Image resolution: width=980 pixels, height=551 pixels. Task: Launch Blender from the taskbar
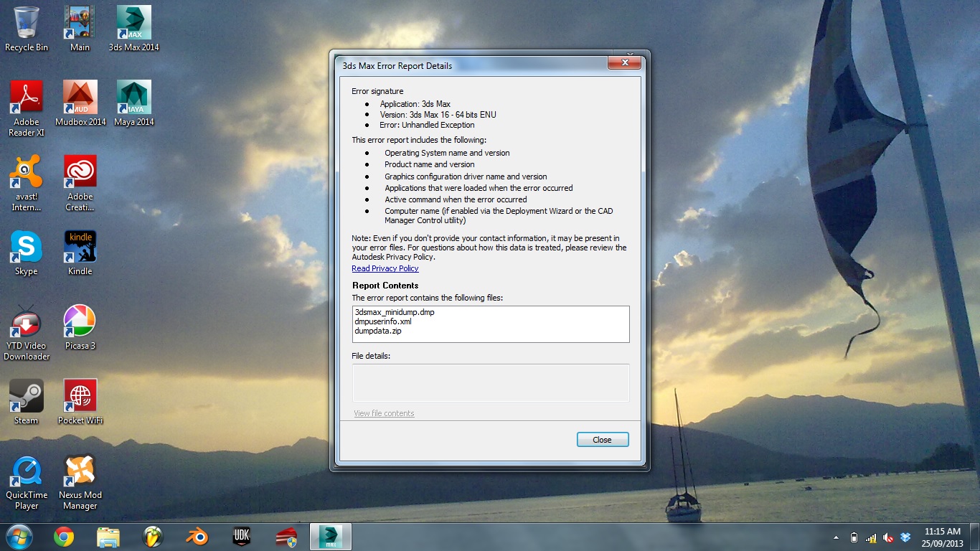click(197, 537)
